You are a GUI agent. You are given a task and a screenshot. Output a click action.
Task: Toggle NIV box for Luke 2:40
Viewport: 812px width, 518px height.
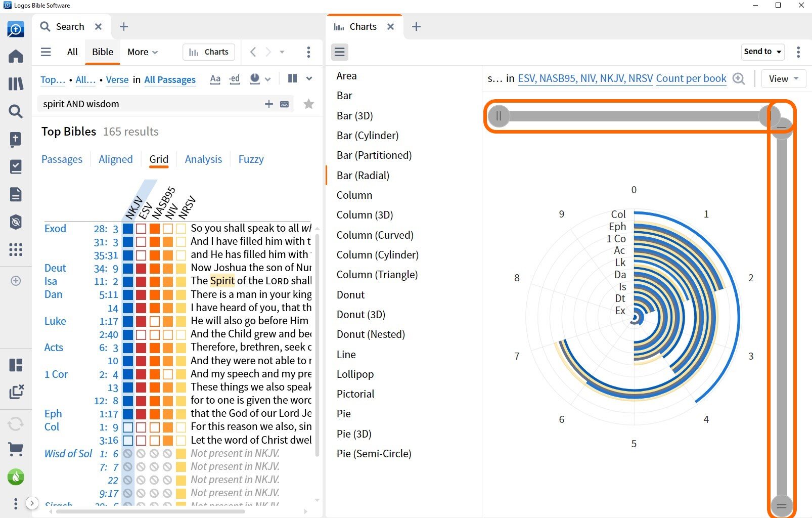pos(167,334)
